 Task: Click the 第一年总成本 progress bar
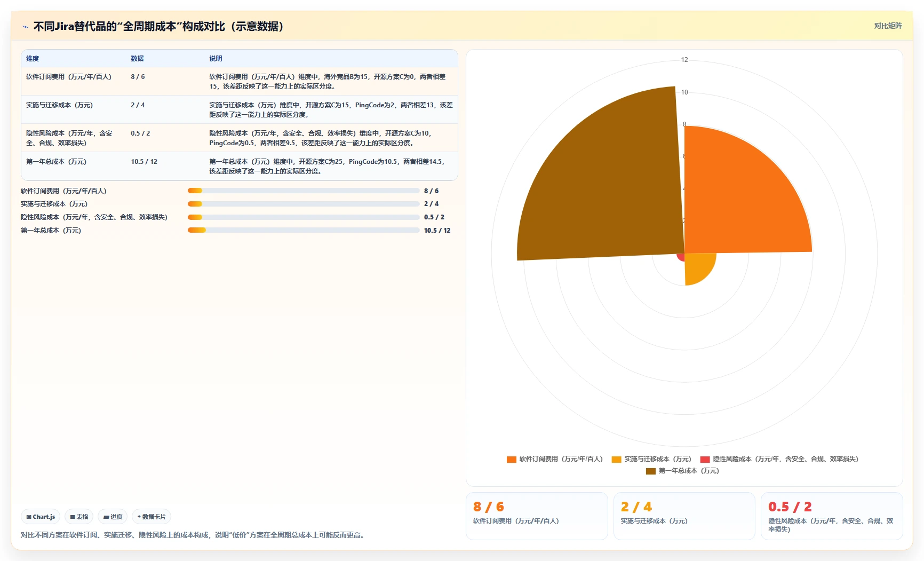pos(304,230)
